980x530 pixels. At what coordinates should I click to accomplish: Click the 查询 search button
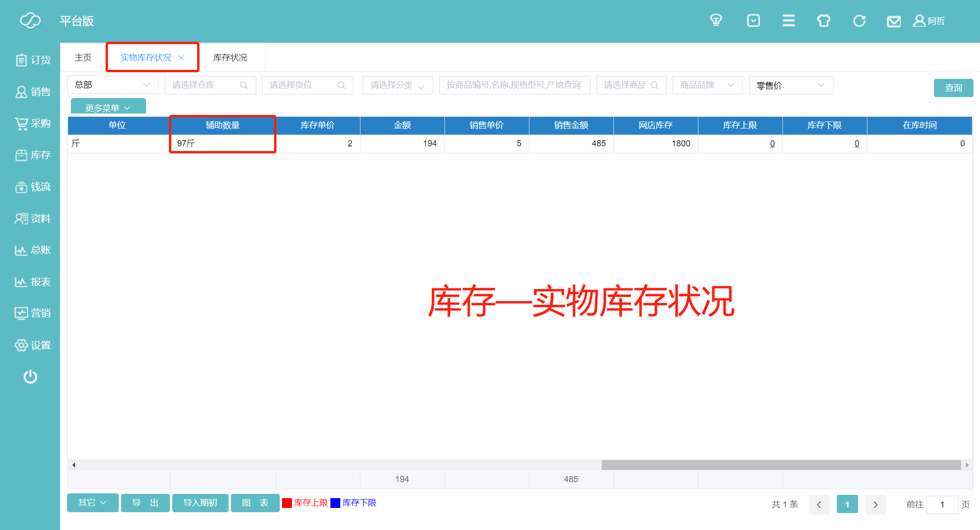tap(953, 88)
